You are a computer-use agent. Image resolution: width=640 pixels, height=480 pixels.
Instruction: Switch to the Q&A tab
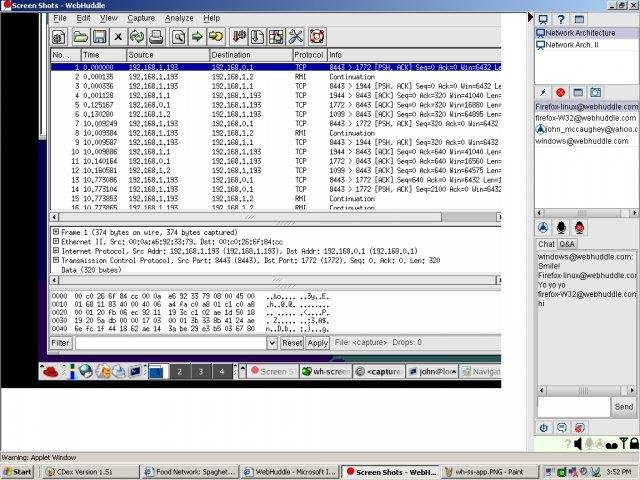567,244
